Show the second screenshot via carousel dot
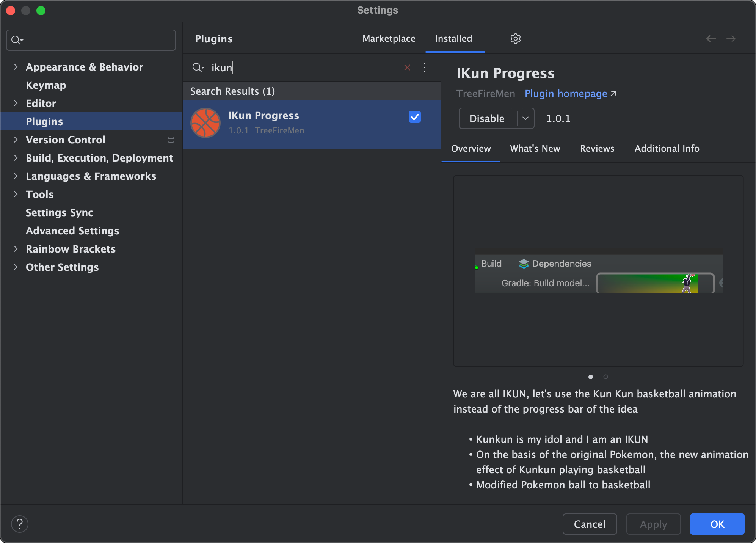The image size is (756, 543). 605,377
